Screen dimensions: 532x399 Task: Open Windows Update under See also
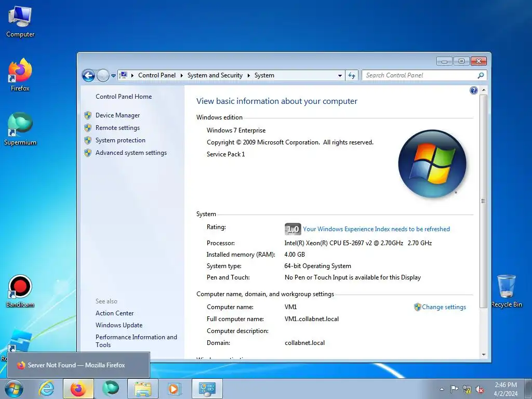click(x=119, y=325)
